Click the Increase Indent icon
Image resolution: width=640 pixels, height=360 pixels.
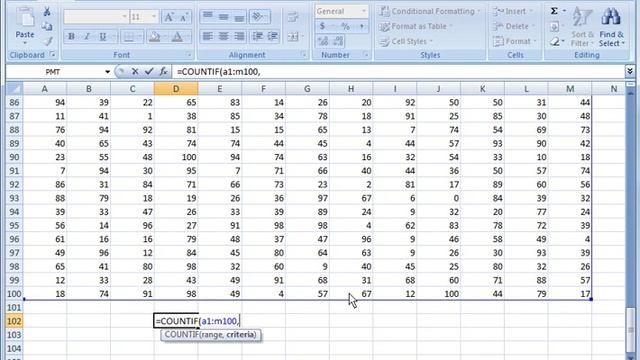tap(273, 37)
